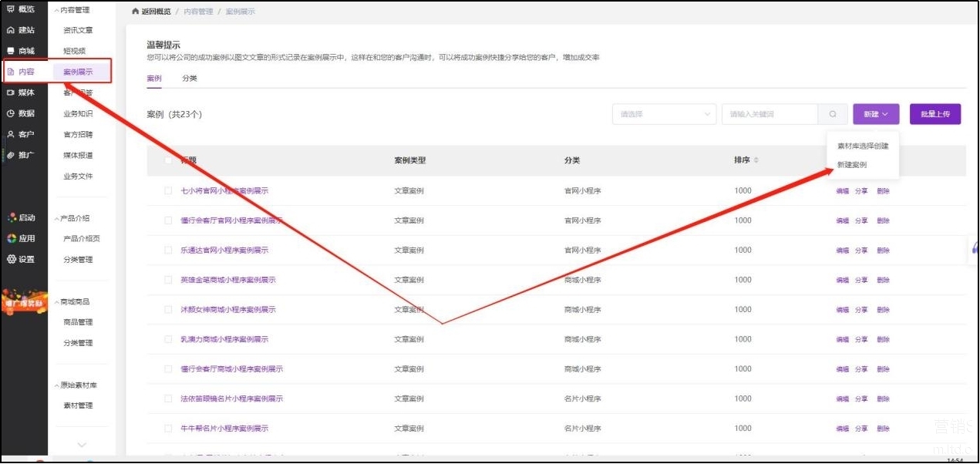
Task: Collapse the 产品介绍 sidebar section
Action: point(56,218)
